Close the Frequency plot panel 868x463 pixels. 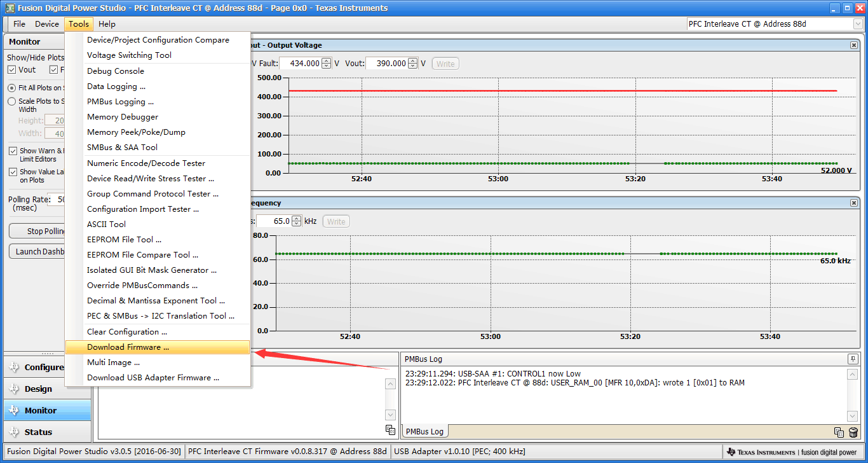tap(854, 203)
